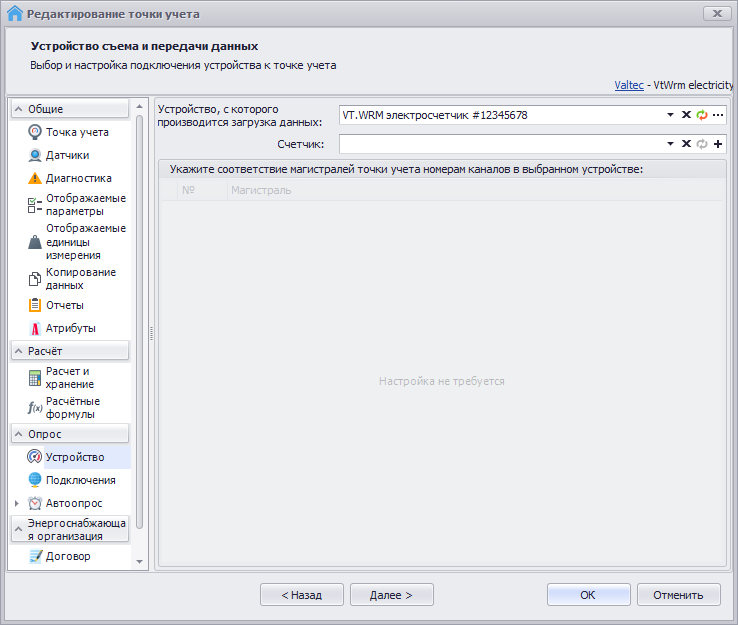Open the Счетчик dropdown list
738x625 pixels.
coord(672,144)
